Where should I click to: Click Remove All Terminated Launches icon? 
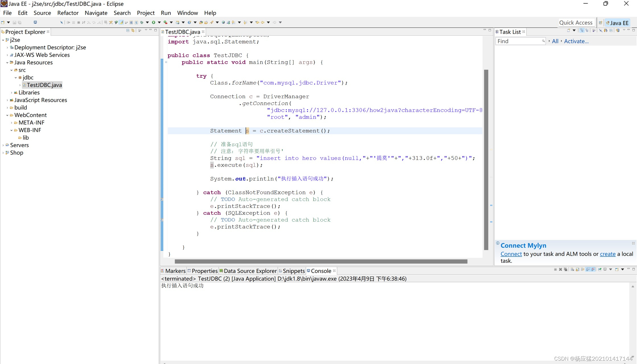pyautogui.click(x=566, y=269)
